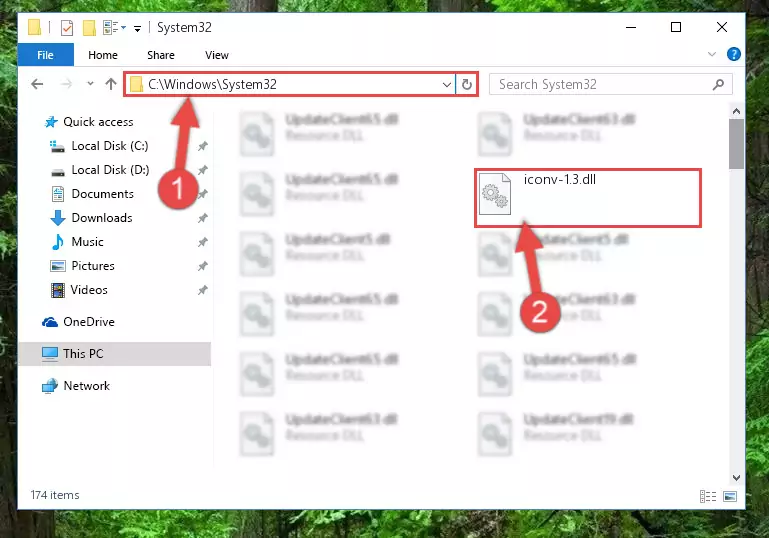Switch to Large icons view in status bar
The height and width of the screenshot is (538, 769).
pos(730,496)
